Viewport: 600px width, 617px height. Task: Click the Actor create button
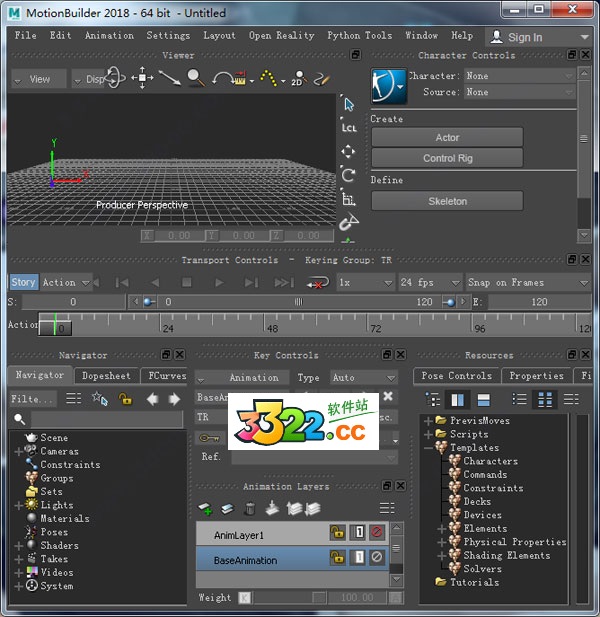pyautogui.click(x=447, y=137)
